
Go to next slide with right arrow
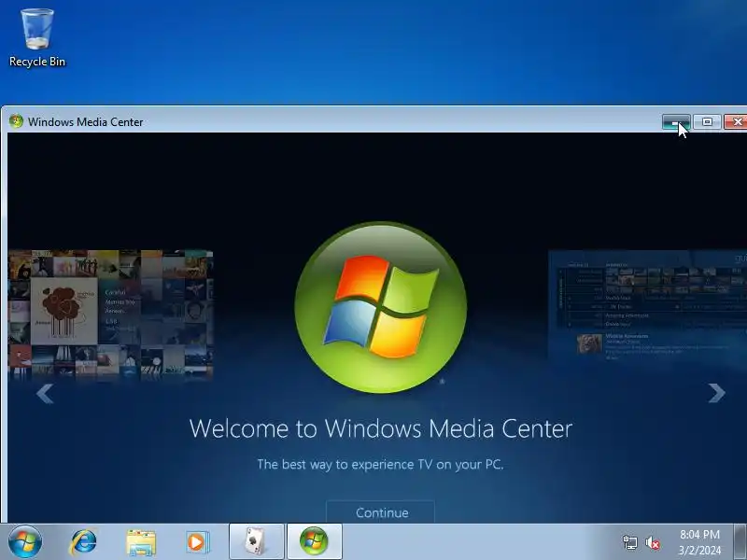(716, 393)
